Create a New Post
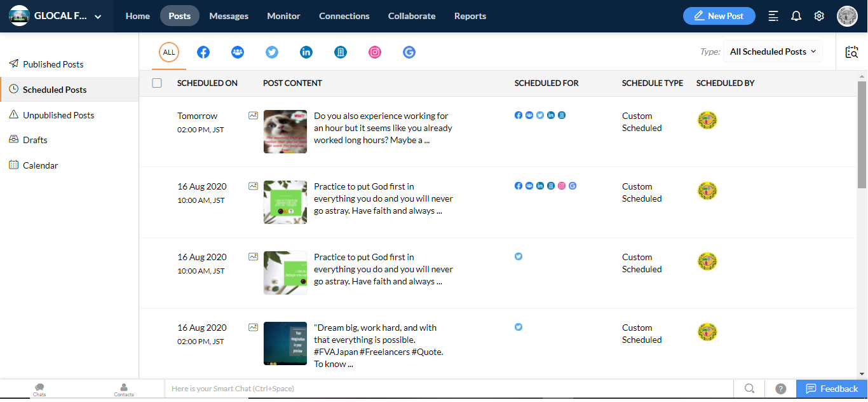 [x=719, y=16]
